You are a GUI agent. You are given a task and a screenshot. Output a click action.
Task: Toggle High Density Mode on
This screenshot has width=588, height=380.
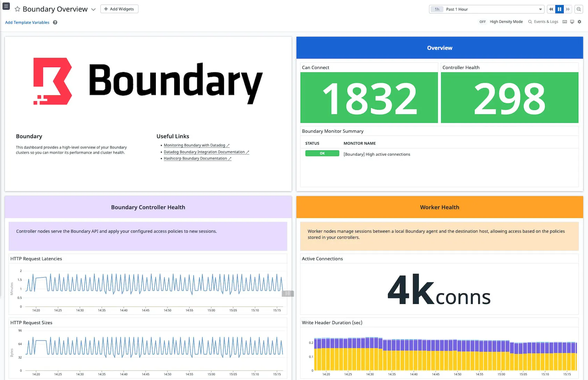[482, 22]
